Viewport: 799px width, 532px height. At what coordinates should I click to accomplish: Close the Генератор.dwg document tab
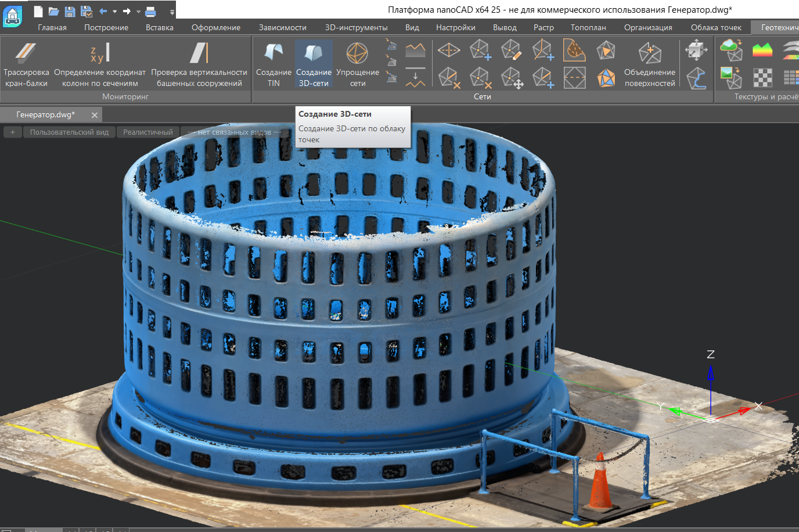click(95, 115)
